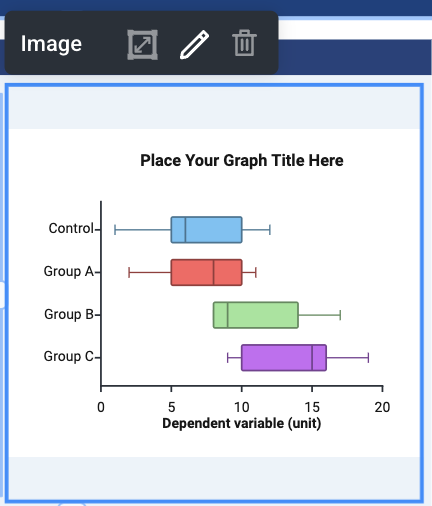432x506 pixels.
Task: Click the blank band above the graph
Action: tap(214, 108)
